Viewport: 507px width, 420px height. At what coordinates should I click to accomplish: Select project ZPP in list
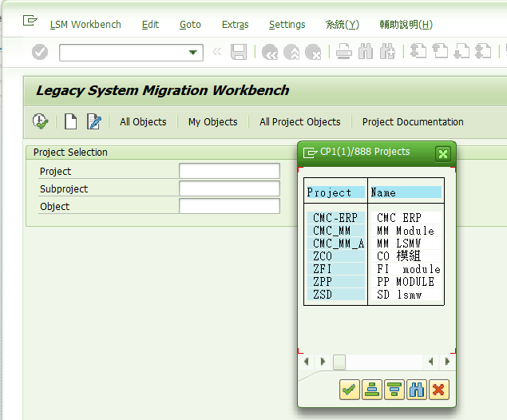coord(336,282)
